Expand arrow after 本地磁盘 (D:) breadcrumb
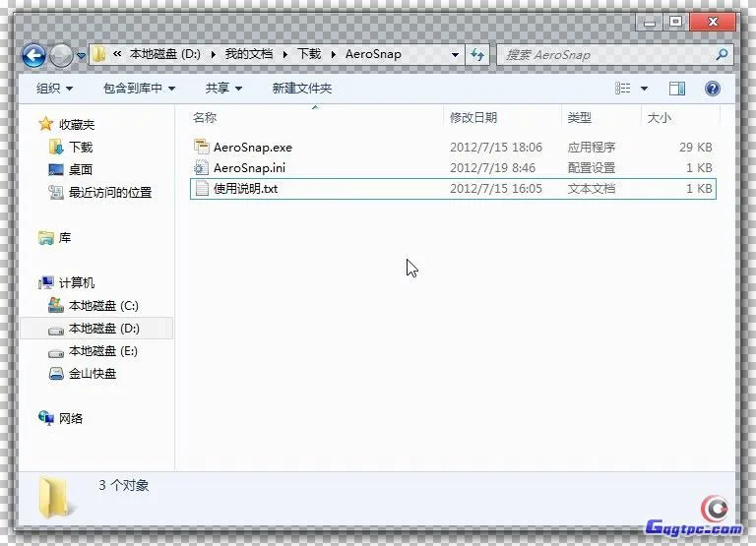The image size is (756, 546). (x=213, y=54)
